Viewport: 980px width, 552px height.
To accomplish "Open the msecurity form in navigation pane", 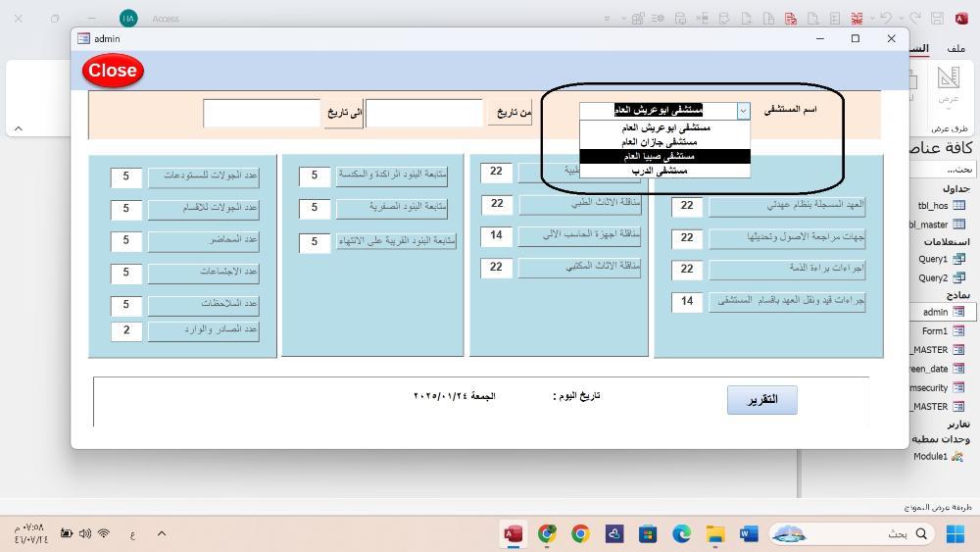I will [x=938, y=387].
